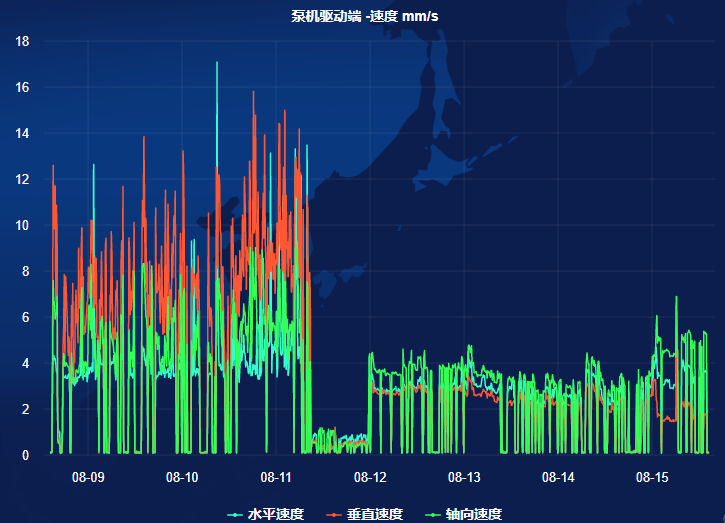Viewport: 725px width, 523px height.
Task: Click the 6 value on the y-axis
Action: coord(25,317)
